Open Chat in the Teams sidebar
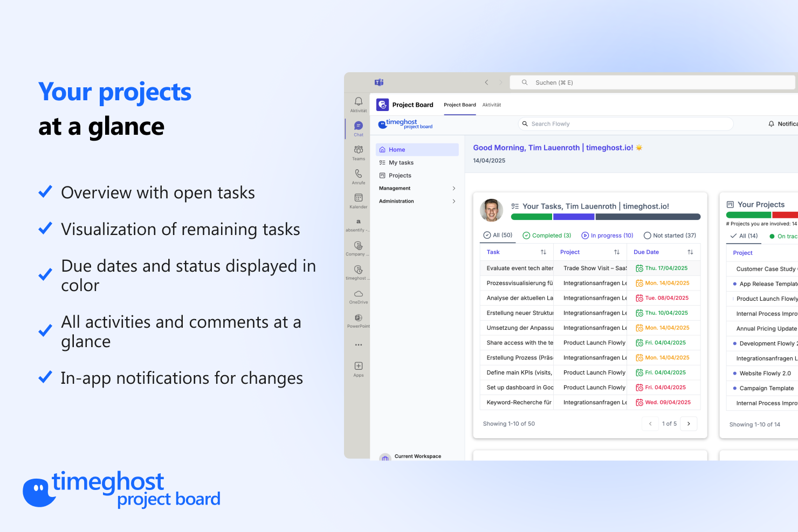 coord(359,128)
